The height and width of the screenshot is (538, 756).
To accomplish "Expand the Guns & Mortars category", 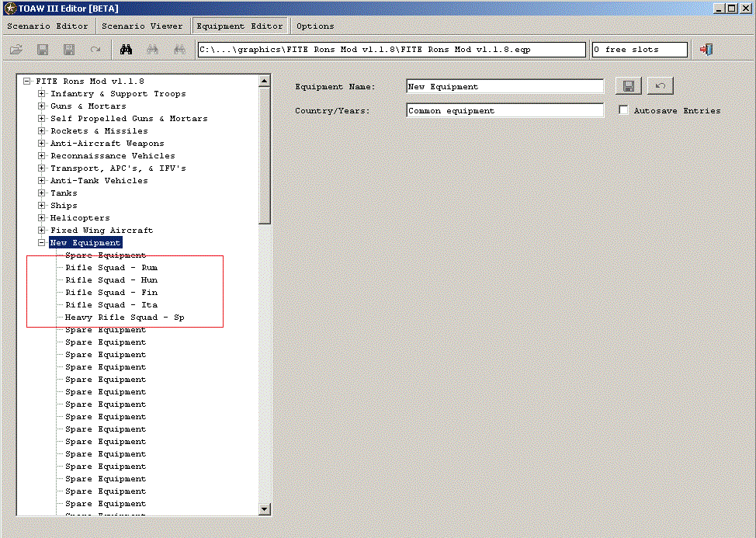I will pos(42,106).
